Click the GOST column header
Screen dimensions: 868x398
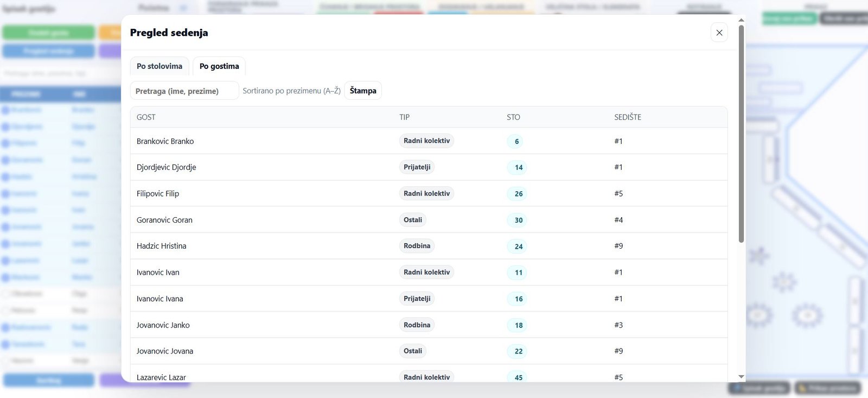click(146, 117)
